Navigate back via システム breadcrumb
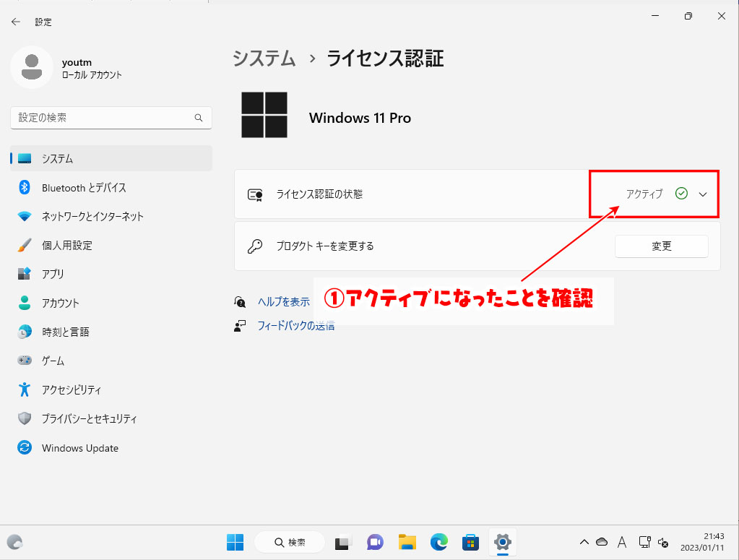This screenshot has width=739, height=560. click(264, 59)
